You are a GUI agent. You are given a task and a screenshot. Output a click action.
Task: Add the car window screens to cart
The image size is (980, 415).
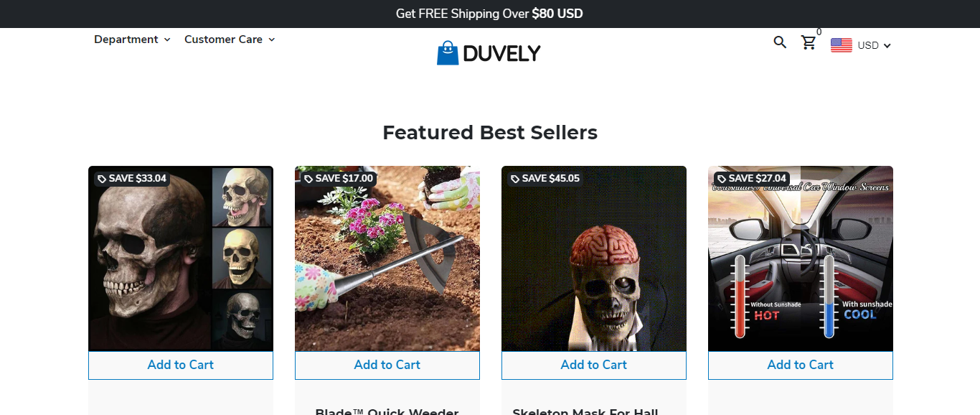click(801, 365)
